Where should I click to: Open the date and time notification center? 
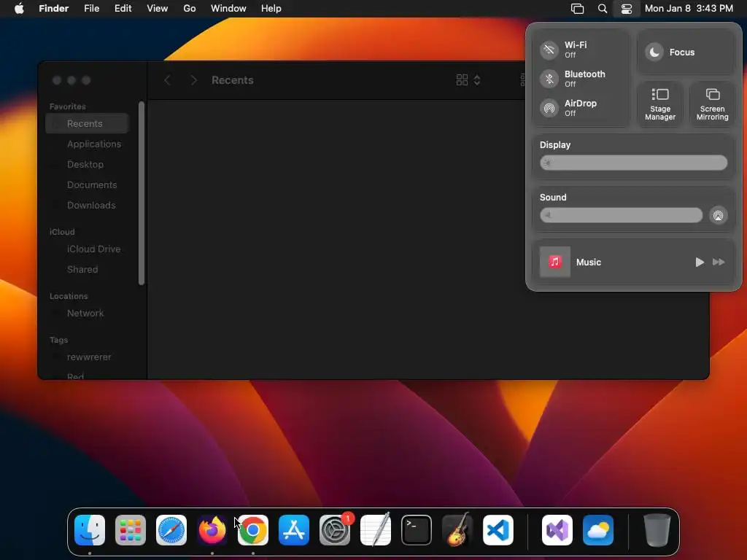click(689, 9)
